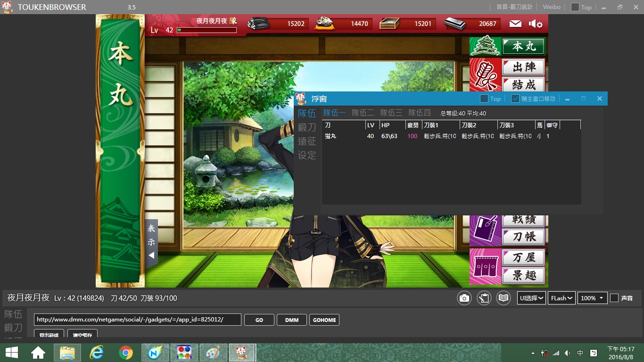Screen dimensions: 644x362
Task: Click the 疲勞 column header
Action: coord(413,125)
